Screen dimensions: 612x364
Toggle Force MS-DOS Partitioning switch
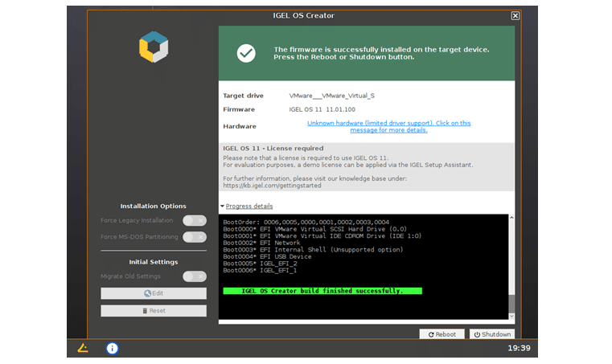[195, 237]
